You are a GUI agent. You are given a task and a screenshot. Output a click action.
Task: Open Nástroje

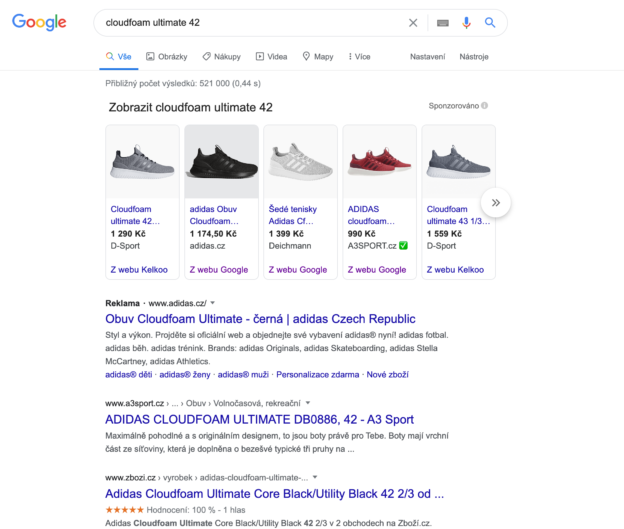[x=474, y=57]
